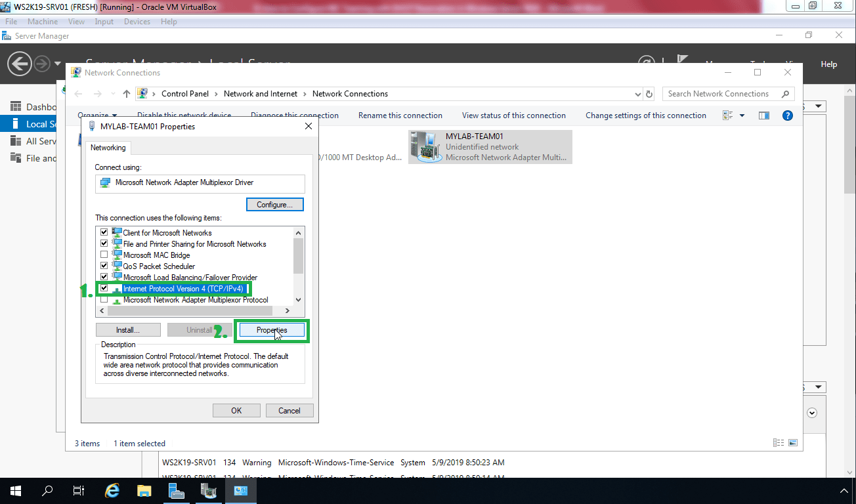The image size is (856, 504).
Task: Click View status of this connection
Action: [514, 115]
